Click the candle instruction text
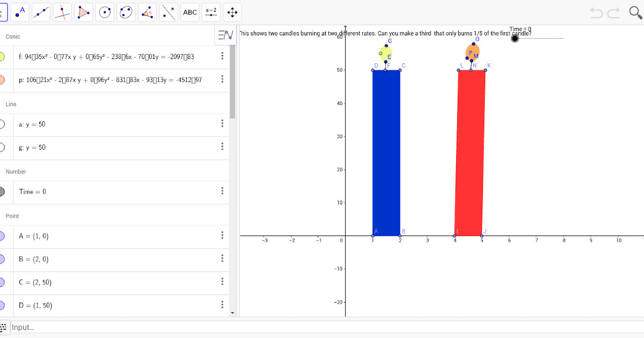The width and height of the screenshot is (644, 338). (x=385, y=33)
